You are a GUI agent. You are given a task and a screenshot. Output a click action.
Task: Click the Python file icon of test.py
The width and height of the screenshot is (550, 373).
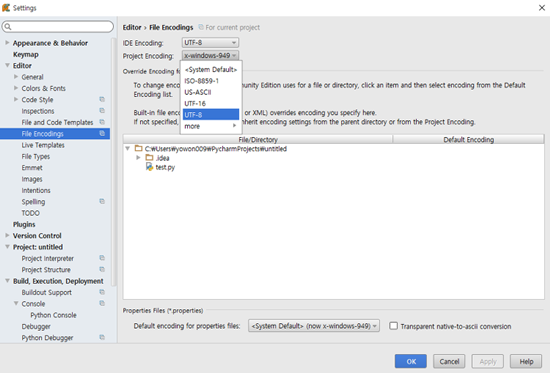tap(149, 167)
